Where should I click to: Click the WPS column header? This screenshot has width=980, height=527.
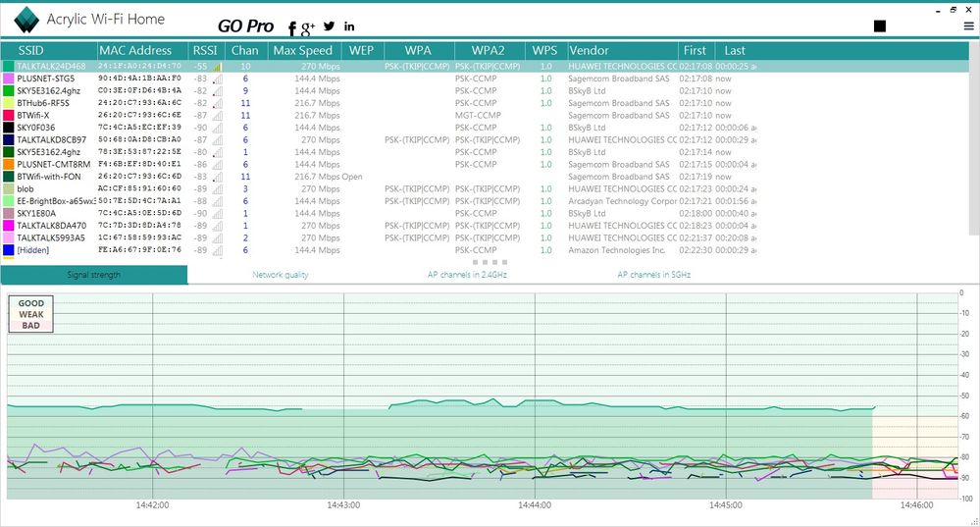[545, 51]
